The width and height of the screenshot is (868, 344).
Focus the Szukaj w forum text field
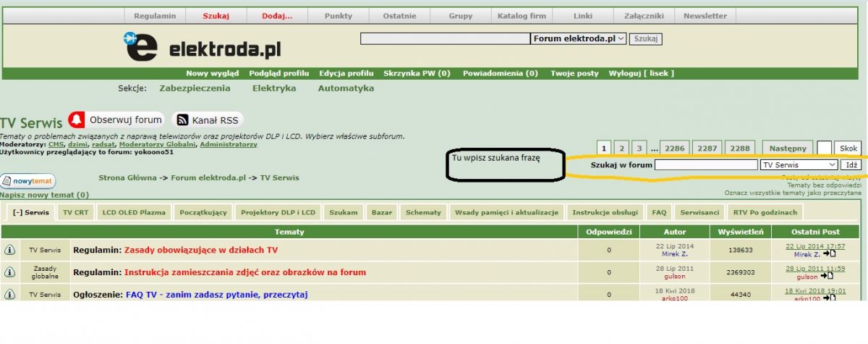click(x=706, y=165)
